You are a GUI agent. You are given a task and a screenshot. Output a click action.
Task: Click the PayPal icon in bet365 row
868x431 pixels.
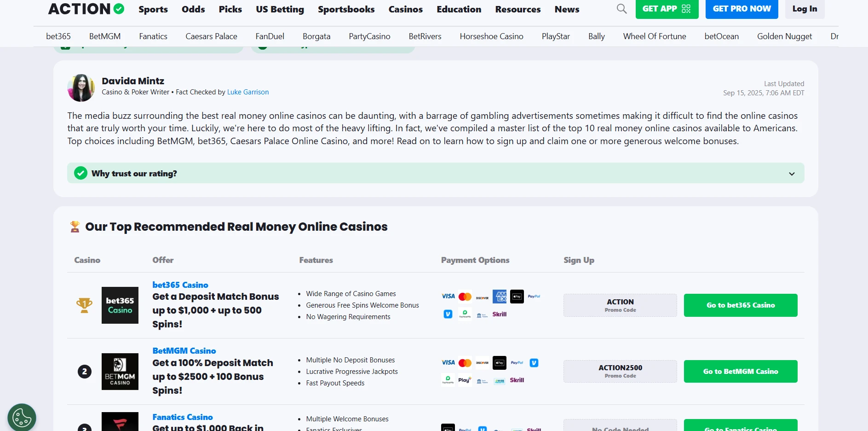534,297
